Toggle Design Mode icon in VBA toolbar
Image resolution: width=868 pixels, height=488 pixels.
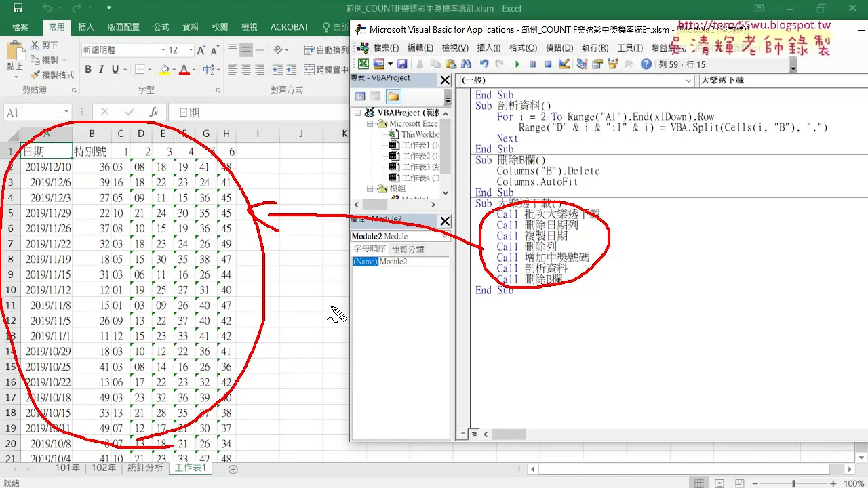pyautogui.click(x=564, y=64)
